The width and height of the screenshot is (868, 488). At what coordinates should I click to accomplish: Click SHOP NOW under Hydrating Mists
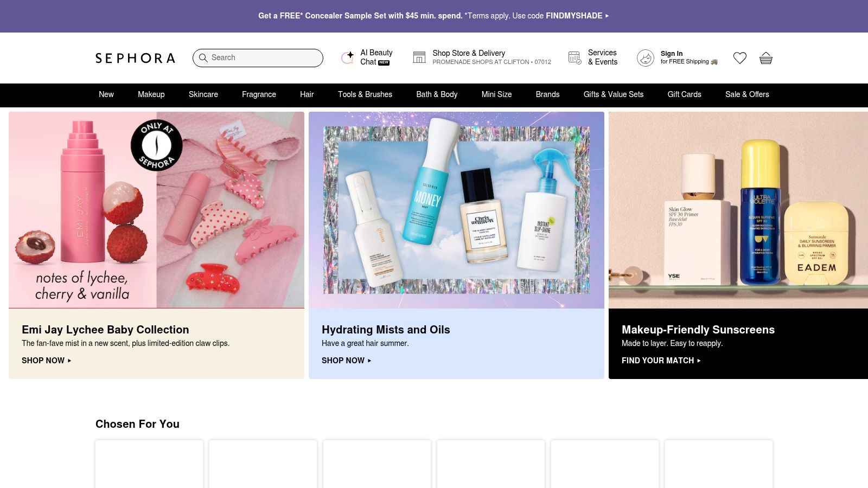click(347, 361)
